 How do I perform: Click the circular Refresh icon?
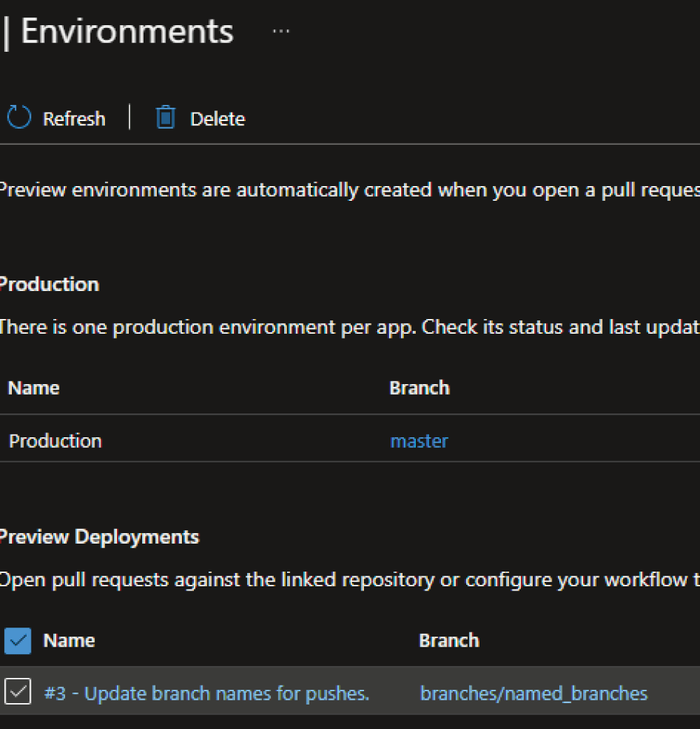19,118
